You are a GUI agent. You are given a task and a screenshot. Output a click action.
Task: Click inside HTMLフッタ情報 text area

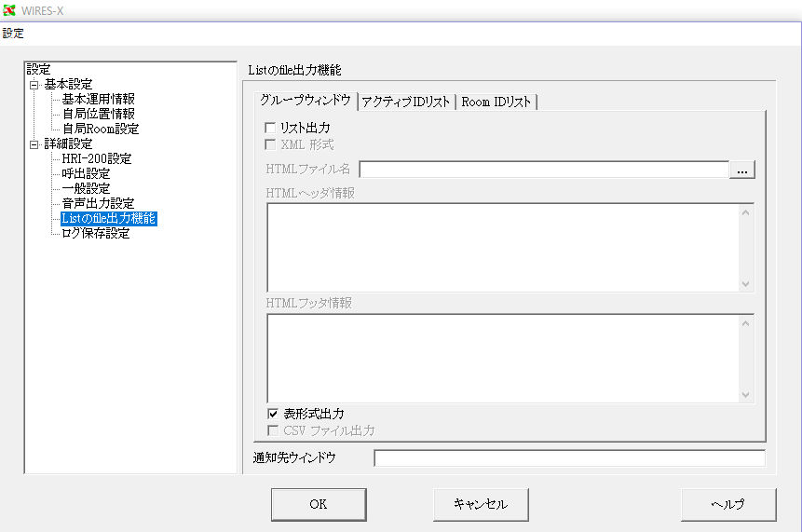(x=503, y=359)
